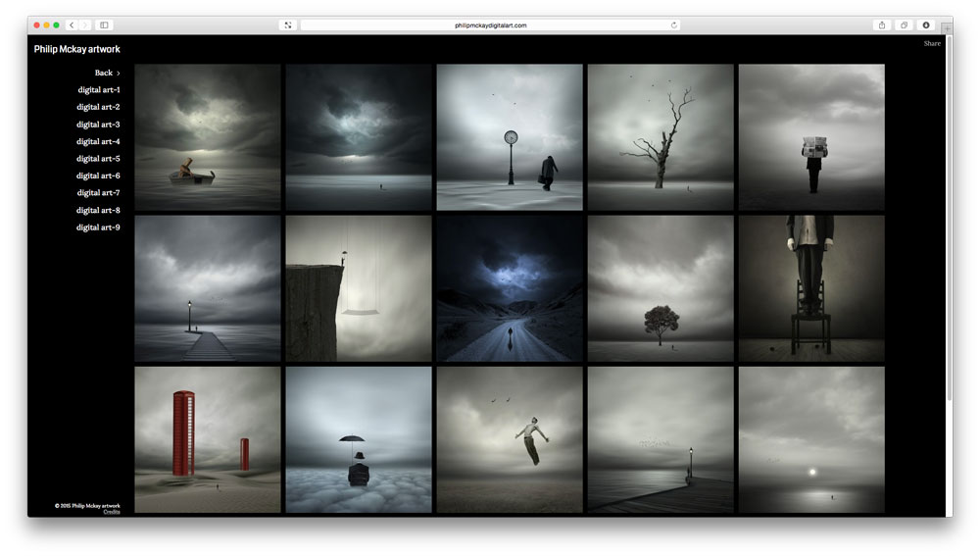Open the digital art-1 gallery
Viewport: 980px width, 556px height.
pos(99,89)
